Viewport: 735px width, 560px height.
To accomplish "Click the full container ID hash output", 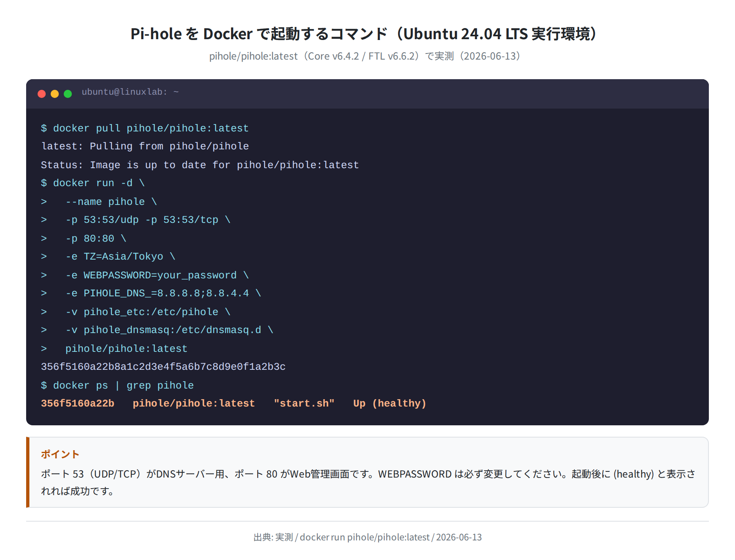I will pyautogui.click(x=163, y=367).
